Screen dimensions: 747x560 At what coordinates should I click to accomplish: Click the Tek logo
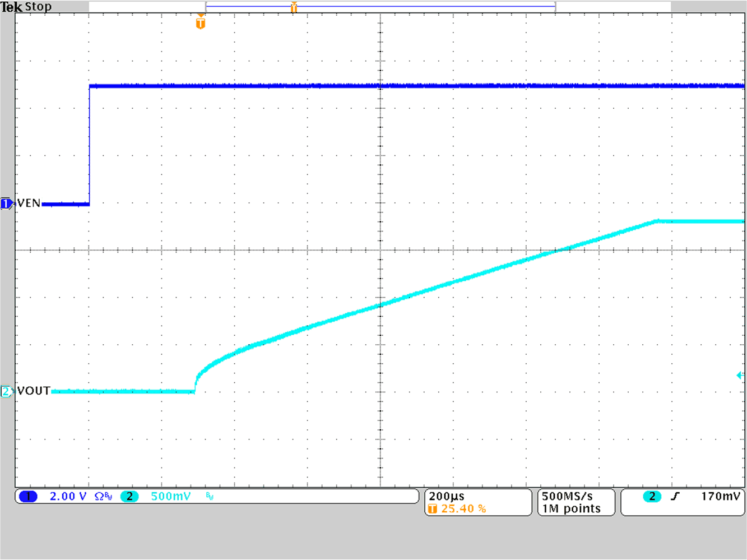pyautogui.click(x=10, y=6)
